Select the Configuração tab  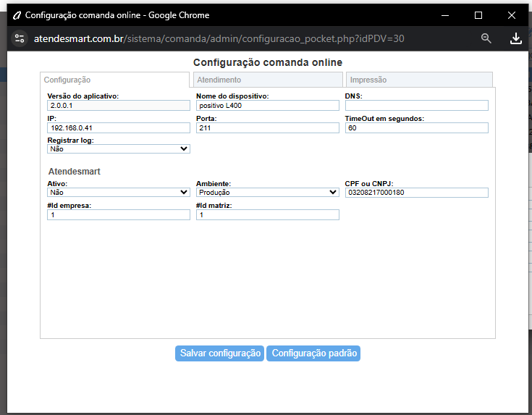coord(114,80)
